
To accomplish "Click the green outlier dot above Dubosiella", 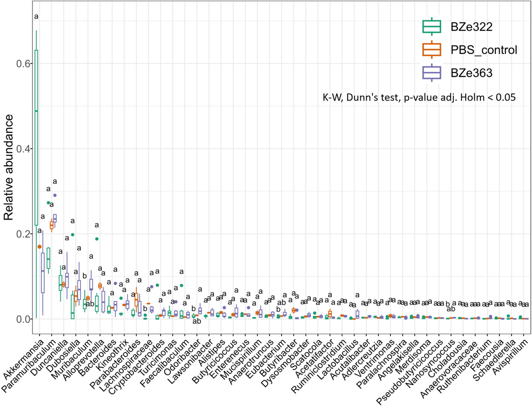I will (x=73, y=235).
